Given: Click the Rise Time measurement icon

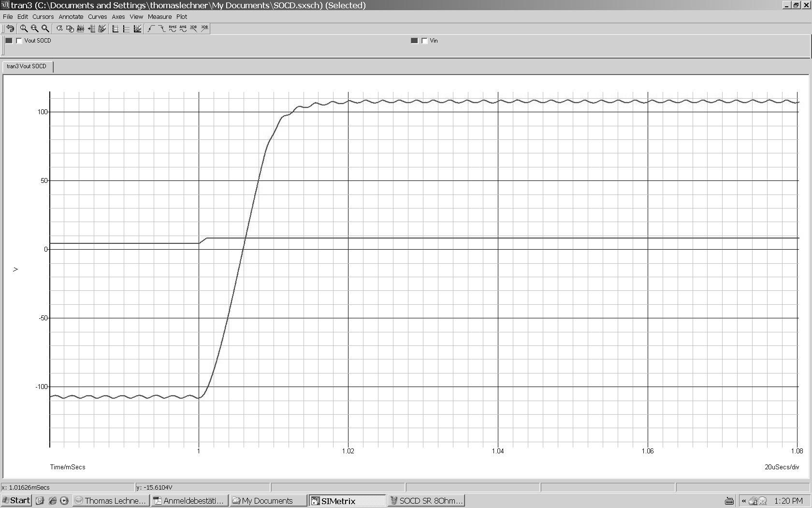Looking at the screenshot, I should (x=151, y=29).
